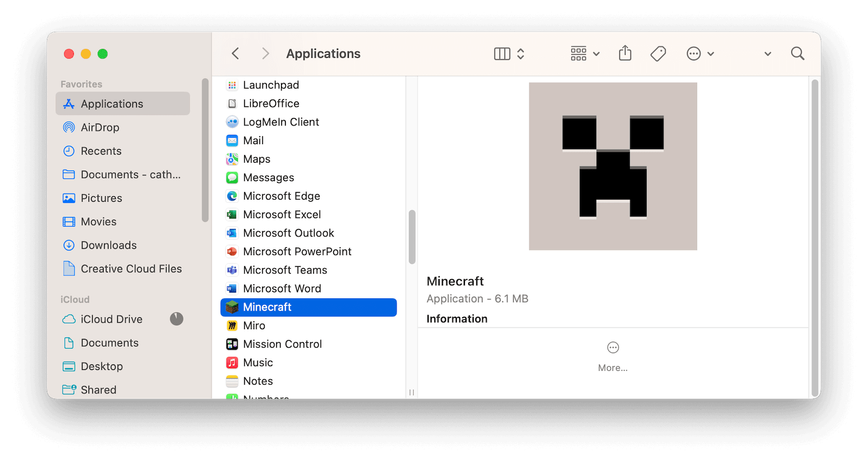Click the preview pane scrollbar
The height and width of the screenshot is (461, 868).
pos(814,239)
